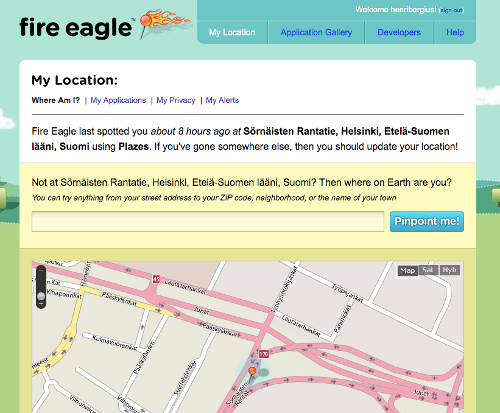
Task: Click the location search input field
Action: pyautogui.click(x=208, y=221)
